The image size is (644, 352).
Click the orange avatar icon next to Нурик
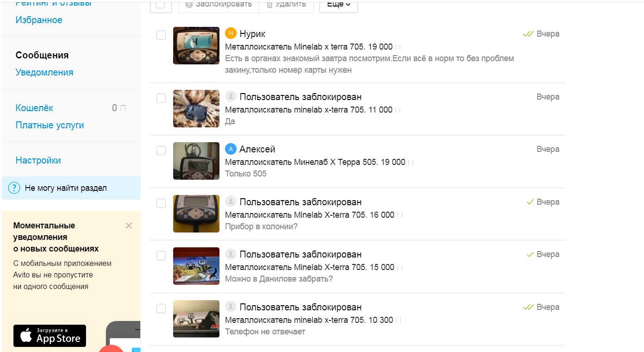click(x=231, y=33)
